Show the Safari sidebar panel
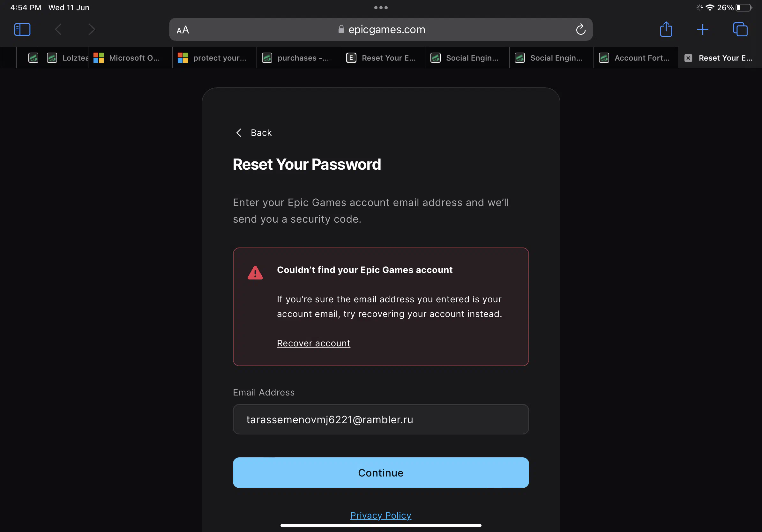Image resolution: width=762 pixels, height=532 pixels. [x=22, y=30]
